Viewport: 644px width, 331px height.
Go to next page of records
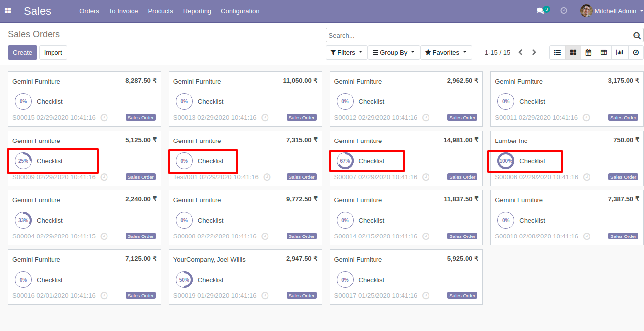[x=534, y=52]
